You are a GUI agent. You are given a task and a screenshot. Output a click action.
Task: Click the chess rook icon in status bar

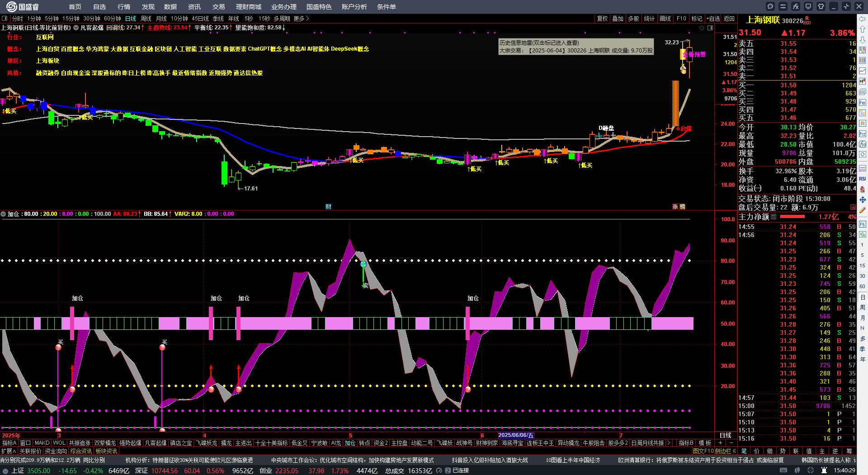tap(825, 470)
